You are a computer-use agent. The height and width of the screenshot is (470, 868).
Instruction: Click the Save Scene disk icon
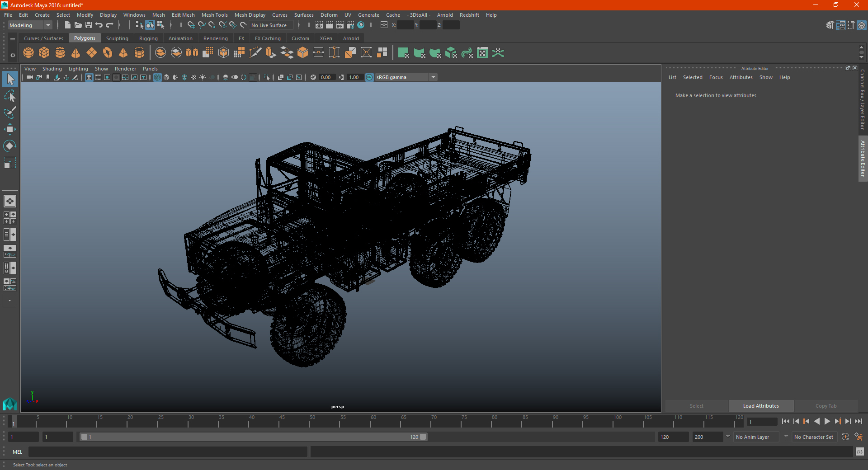point(89,25)
